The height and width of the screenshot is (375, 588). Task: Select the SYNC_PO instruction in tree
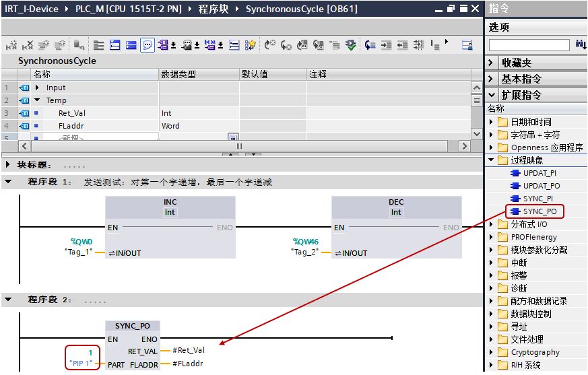click(540, 211)
